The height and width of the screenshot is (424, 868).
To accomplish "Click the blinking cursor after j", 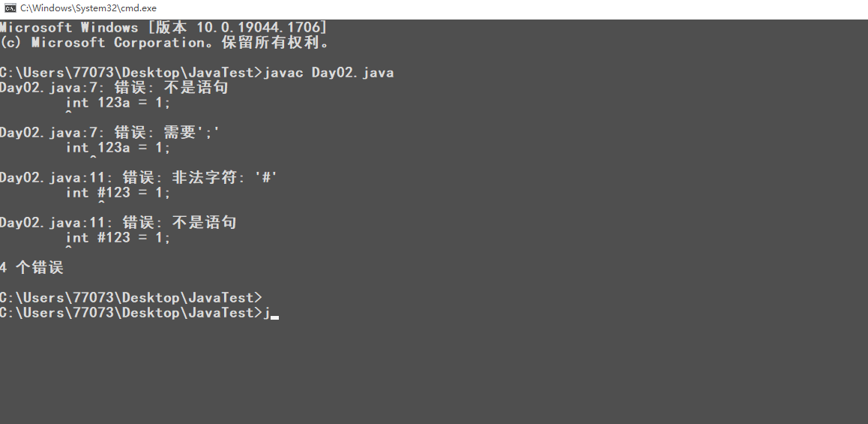I will point(274,317).
